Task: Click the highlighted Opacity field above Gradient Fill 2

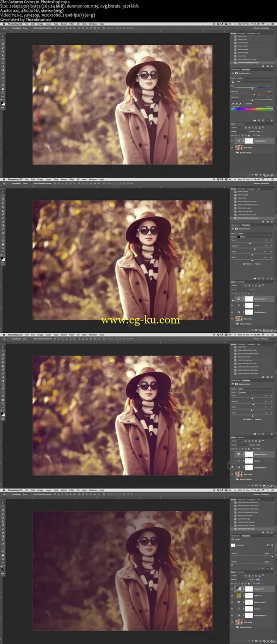Action: [258, 580]
